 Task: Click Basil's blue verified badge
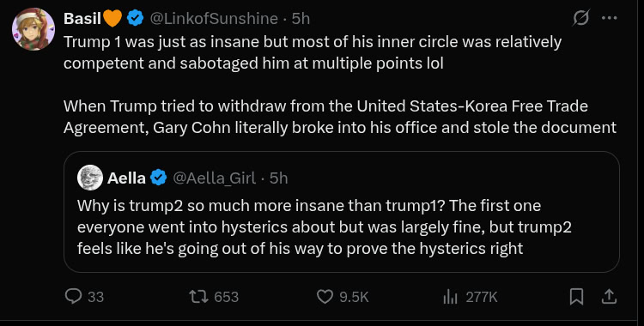click(x=135, y=19)
